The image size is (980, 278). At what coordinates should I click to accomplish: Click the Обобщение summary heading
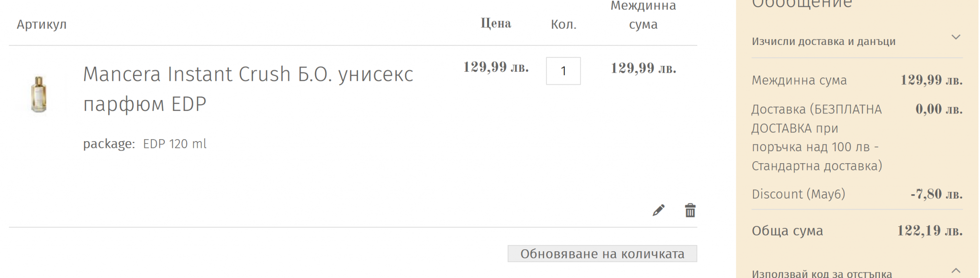[x=802, y=5]
